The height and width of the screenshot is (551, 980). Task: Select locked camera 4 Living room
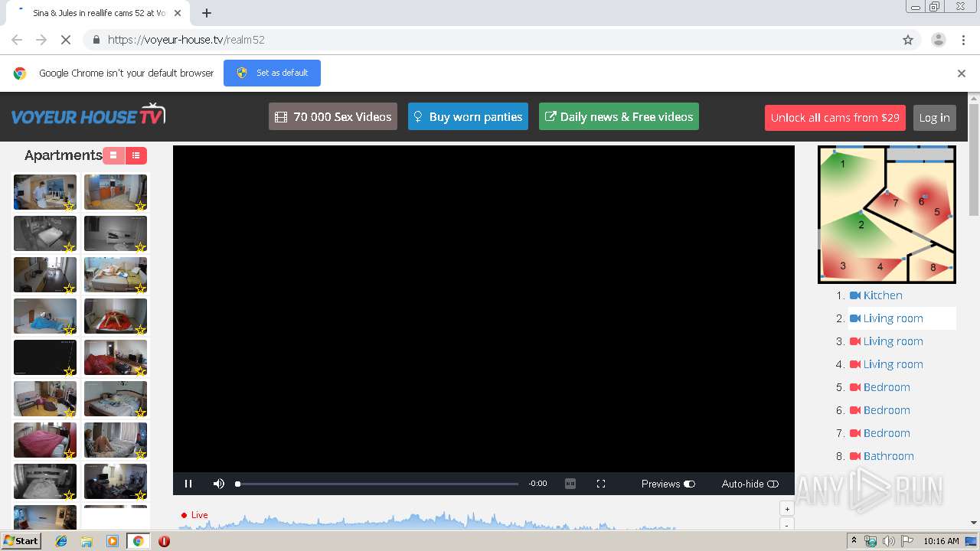click(x=886, y=364)
